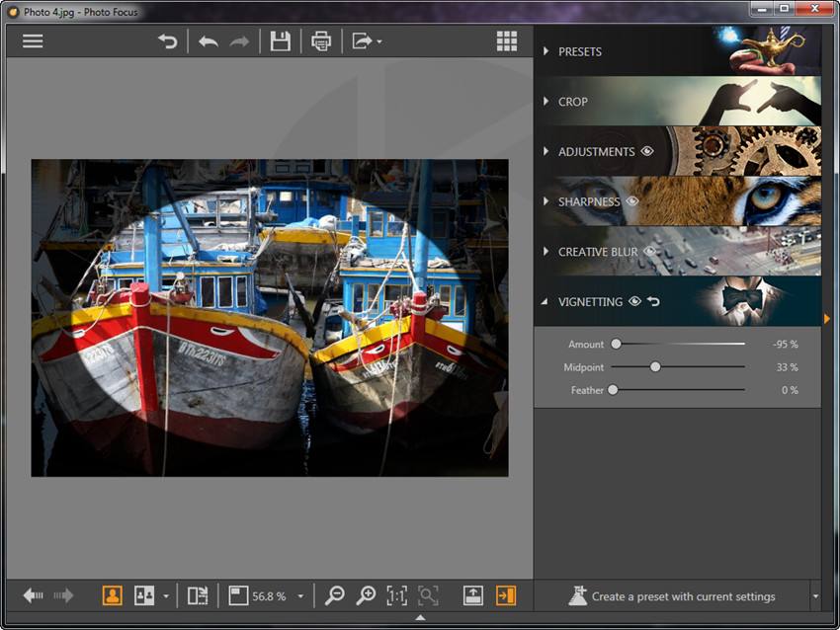Toggle the top toolbar panel icon
The width and height of the screenshot is (840, 630).
tap(473, 595)
